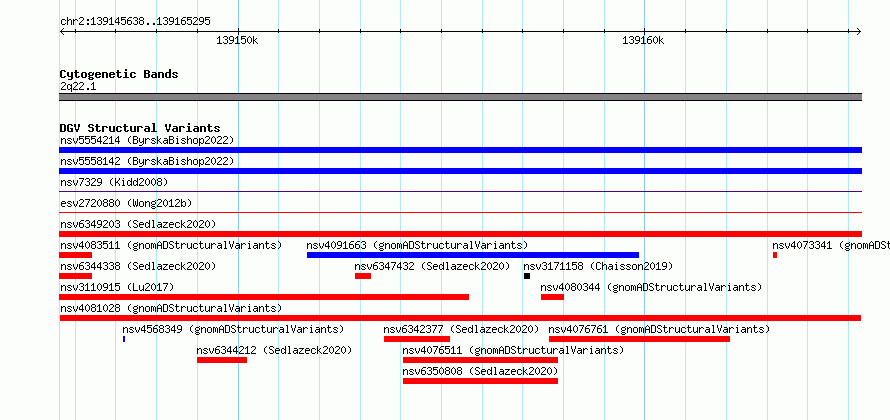Click the nsv6342377 (Sedlazeck2020) red bar
The width and height of the screenshot is (890, 420).
click(x=417, y=339)
